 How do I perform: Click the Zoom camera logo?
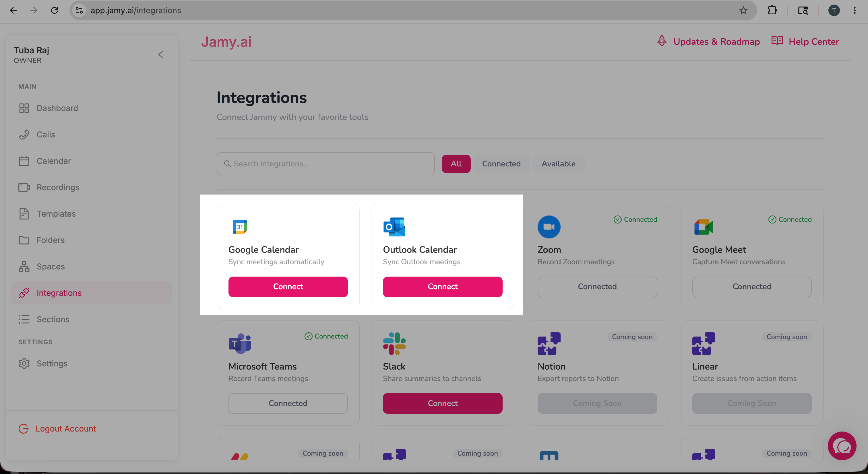[x=549, y=227]
